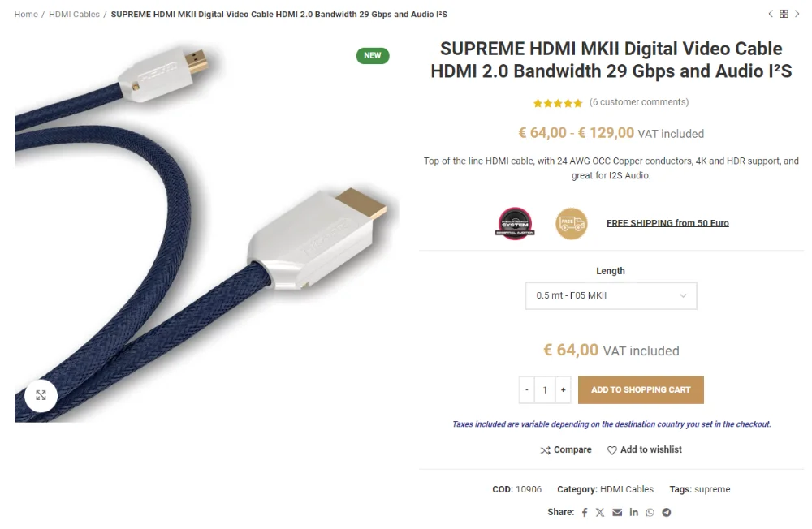Enlarge product image with expand icon
This screenshot has width=812, height=529.
point(41,395)
